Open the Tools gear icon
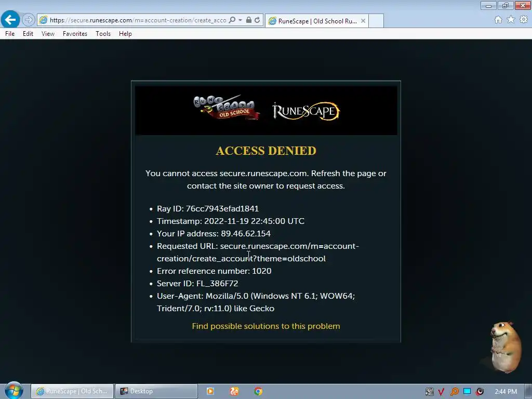The width and height of the screenshot is (532, 399). point(524,20)
